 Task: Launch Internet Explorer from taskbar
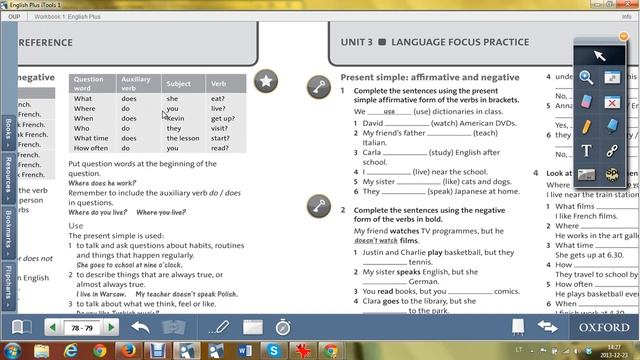tap(71, 351)
